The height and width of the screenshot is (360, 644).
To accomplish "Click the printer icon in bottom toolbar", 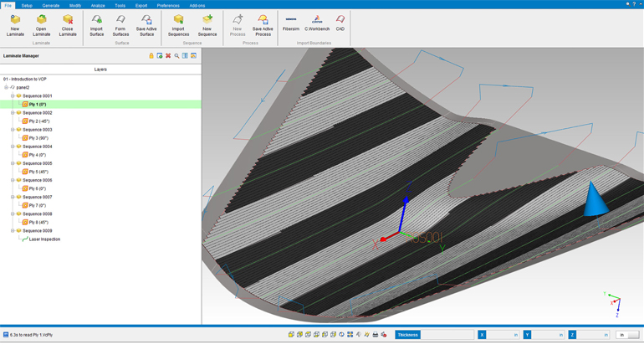I will pos(376,335).
